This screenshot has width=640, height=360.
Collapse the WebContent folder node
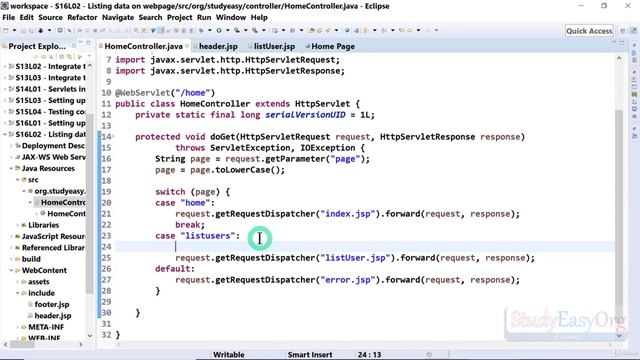(11, 270)
